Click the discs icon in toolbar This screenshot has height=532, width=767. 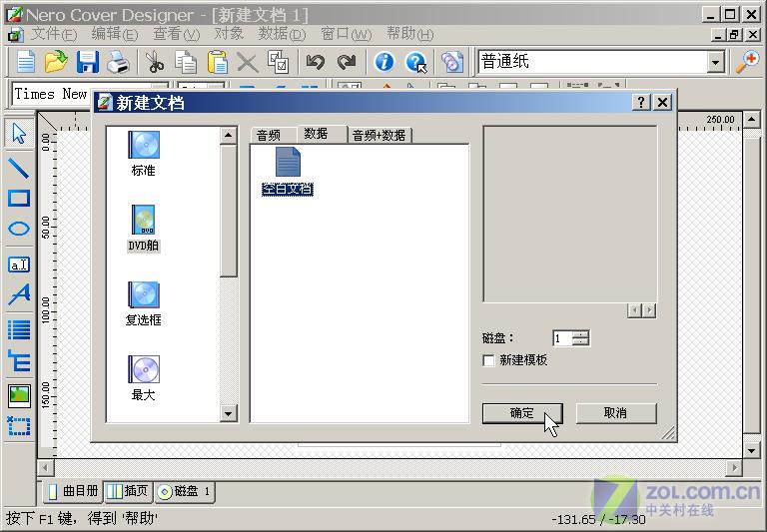click(x=452, y=62)
